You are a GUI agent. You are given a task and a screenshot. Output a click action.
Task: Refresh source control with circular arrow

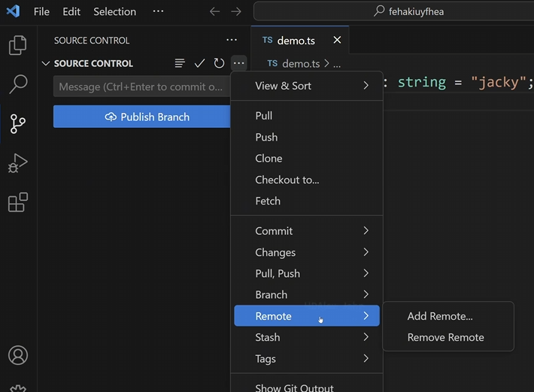[x=219, y=64]
